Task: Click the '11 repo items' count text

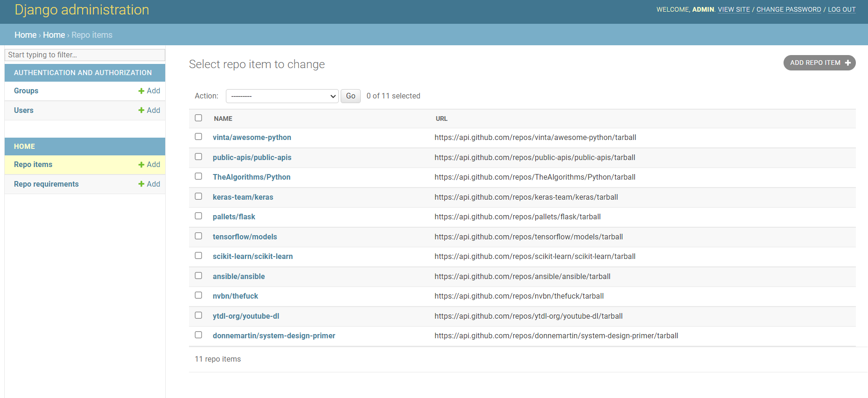Action: pyautogui.click(x=218, y=359)
